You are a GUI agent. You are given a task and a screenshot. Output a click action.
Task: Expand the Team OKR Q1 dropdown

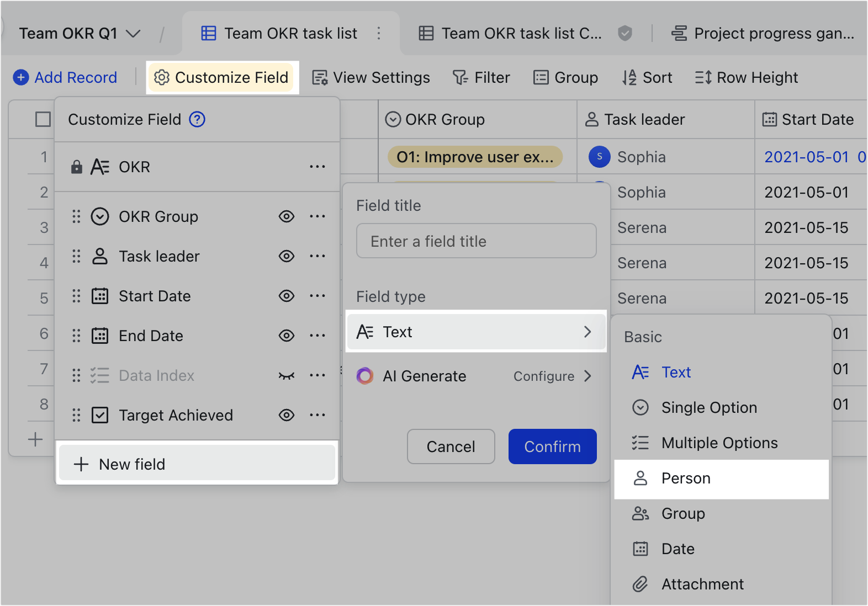tap(133, 34)
